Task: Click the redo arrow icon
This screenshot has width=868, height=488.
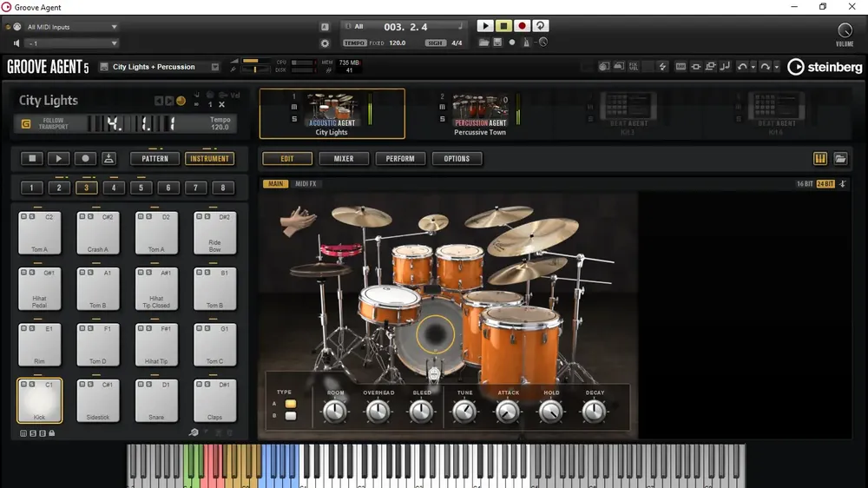Action: pyautogui.click(x=765, y=67)
